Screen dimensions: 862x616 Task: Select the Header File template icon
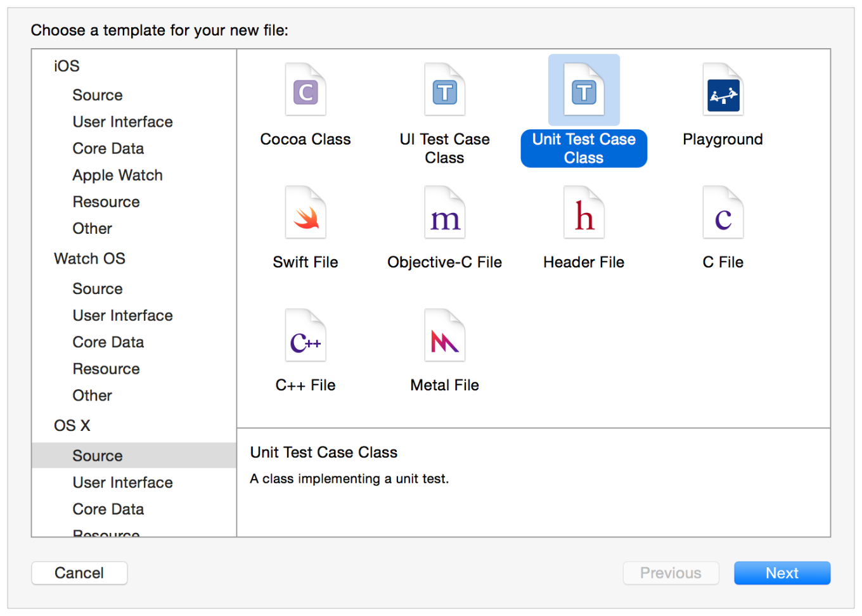coord(584,213)
